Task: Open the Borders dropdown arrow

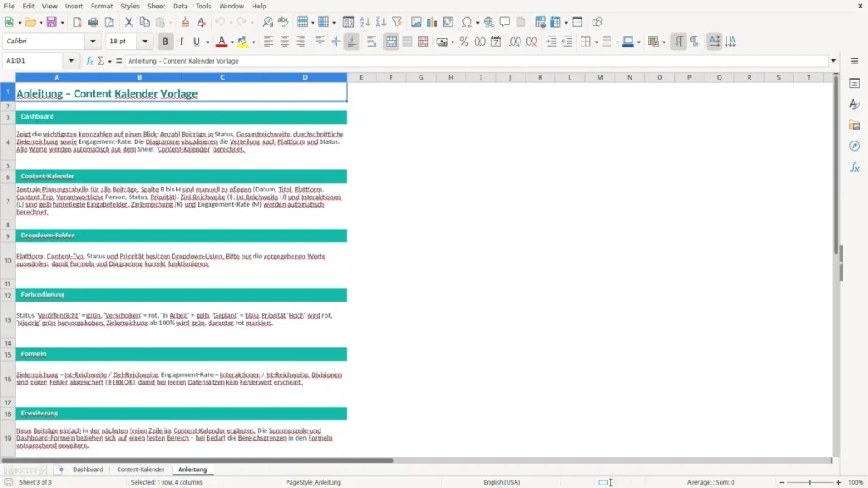Action: (x=596, y=42)
